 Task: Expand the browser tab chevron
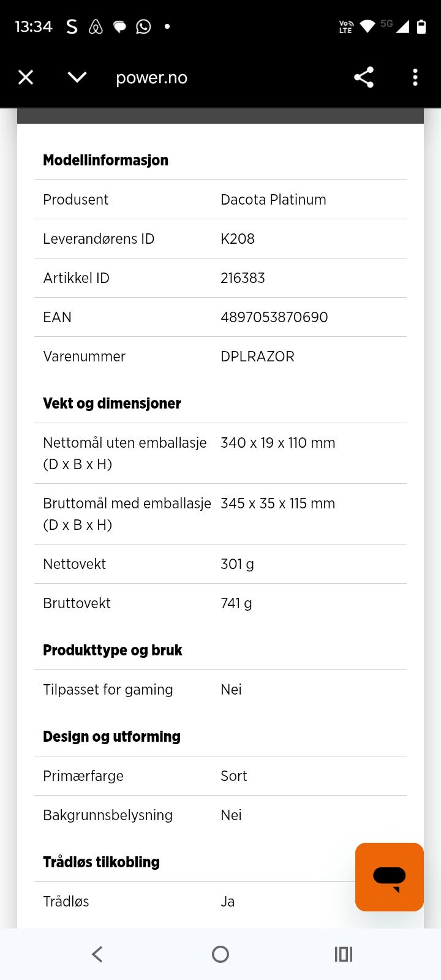77,77
